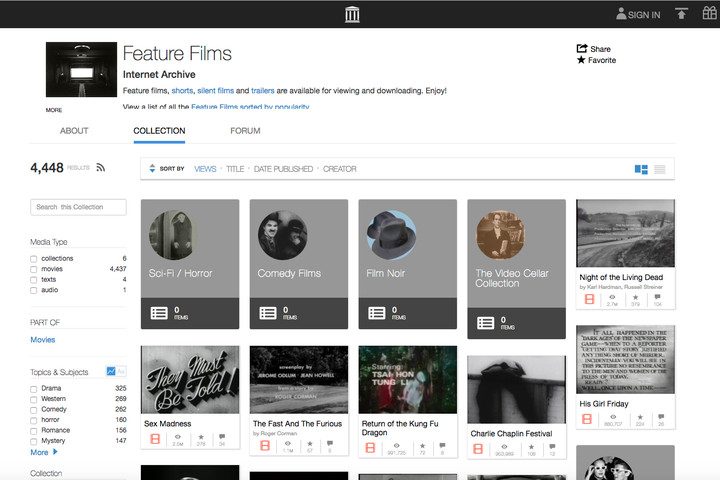Enable the Drama topic filter
Viewport: 720px width, 480px height.
pyautogui.click(x=34, y=388)
